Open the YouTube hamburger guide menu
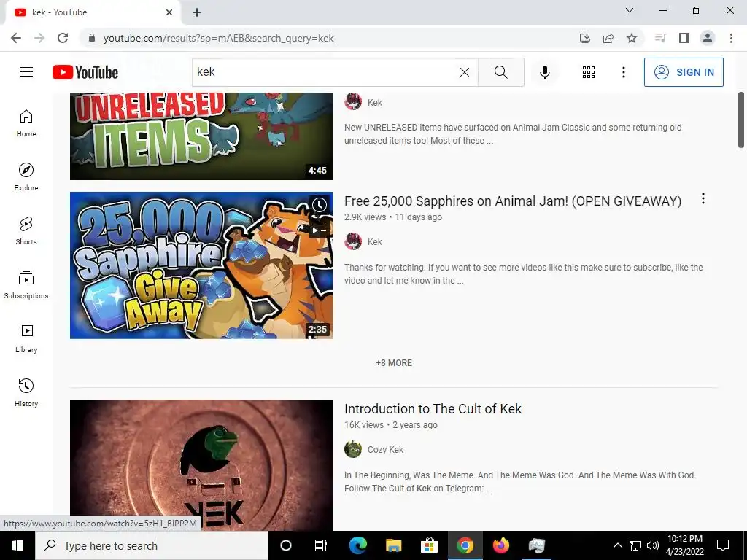 [26, 72]
